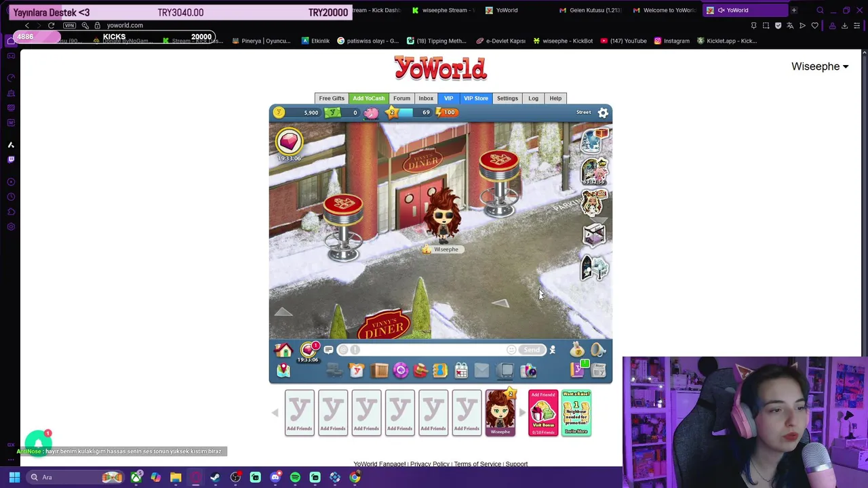Open the Privacy Policy link
868x488 pixels.
(x=429, y=464)
